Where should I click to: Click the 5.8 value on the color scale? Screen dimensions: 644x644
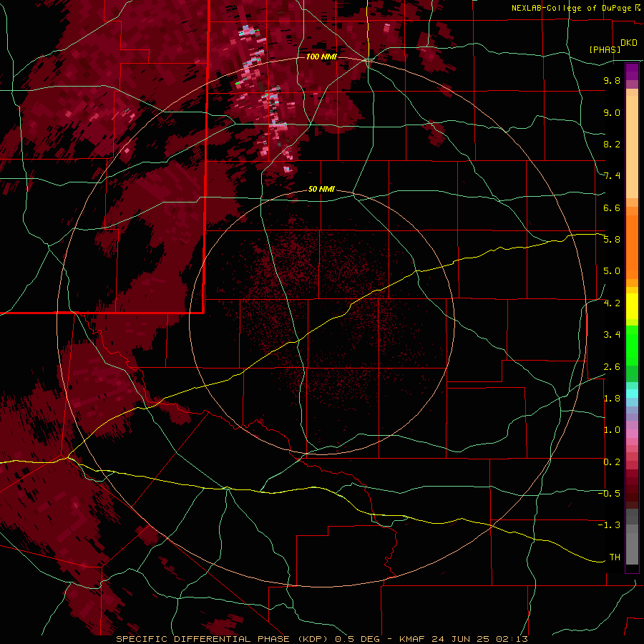(612, 240)
